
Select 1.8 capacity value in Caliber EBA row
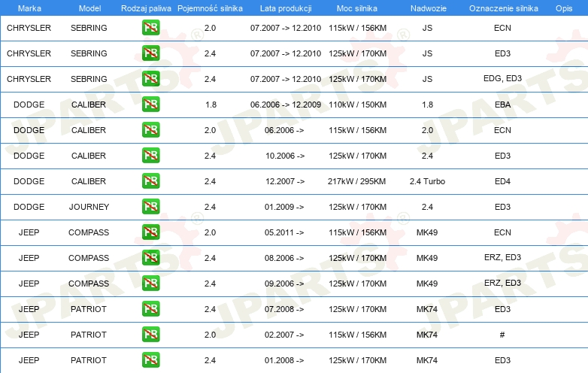pos(211,105)
